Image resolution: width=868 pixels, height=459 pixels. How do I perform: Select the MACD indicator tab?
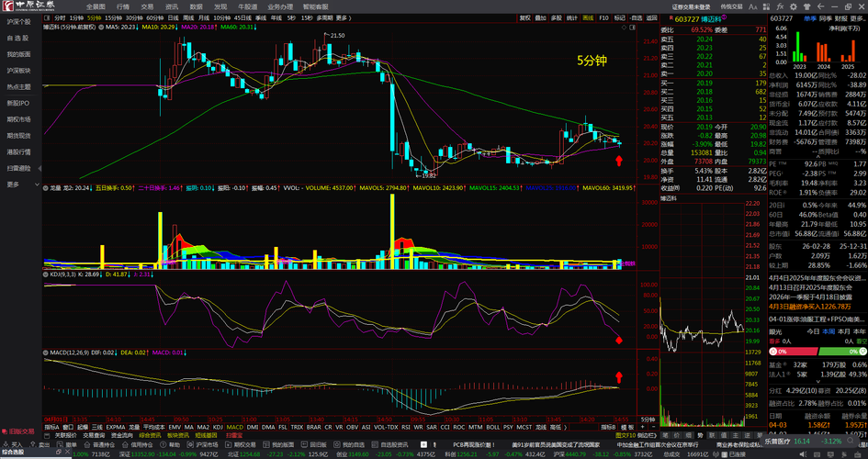point(235,427)
